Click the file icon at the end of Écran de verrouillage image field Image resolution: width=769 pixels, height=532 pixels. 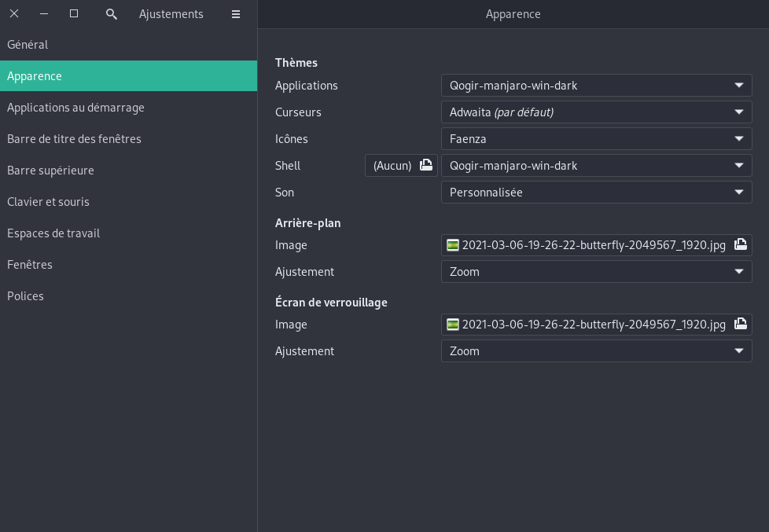740,324
